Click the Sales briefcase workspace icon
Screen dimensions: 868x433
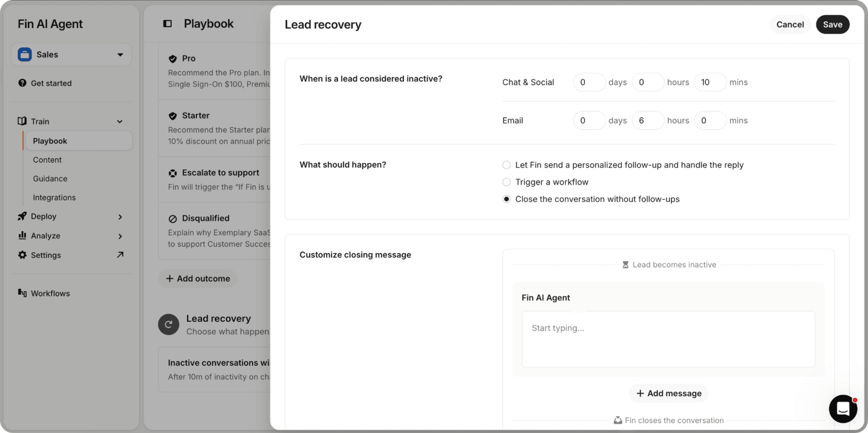[x=25, y=55]
